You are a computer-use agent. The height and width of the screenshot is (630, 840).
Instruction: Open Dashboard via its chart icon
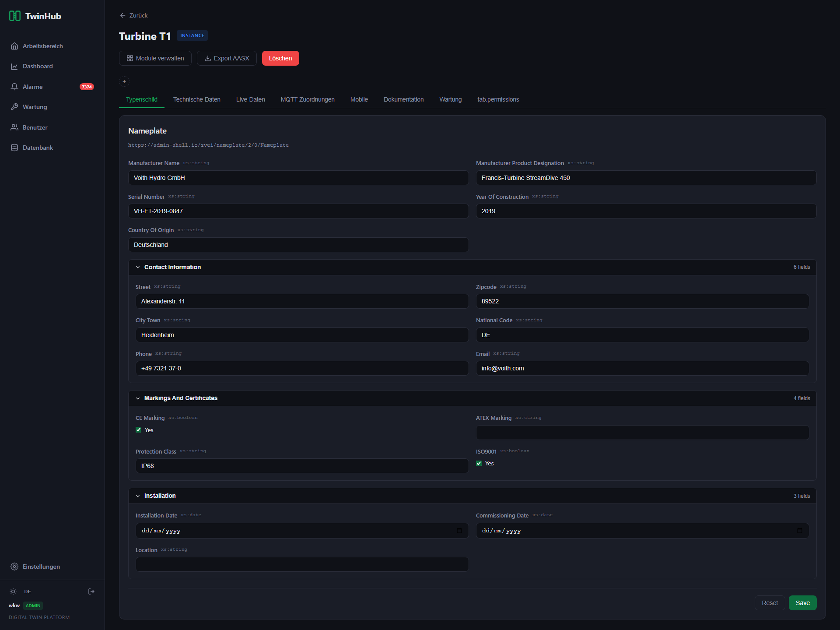(x=14, y=67)
